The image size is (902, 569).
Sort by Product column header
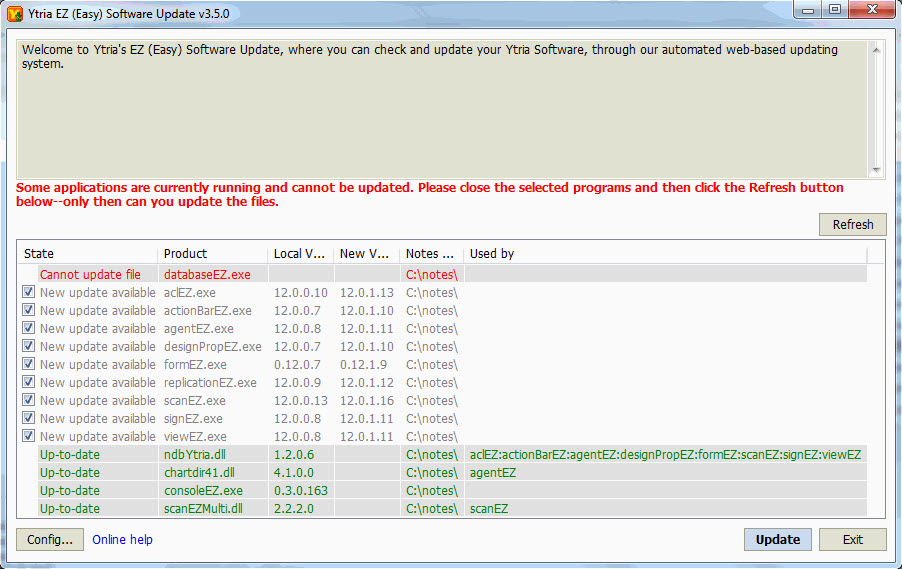(211, 254)
